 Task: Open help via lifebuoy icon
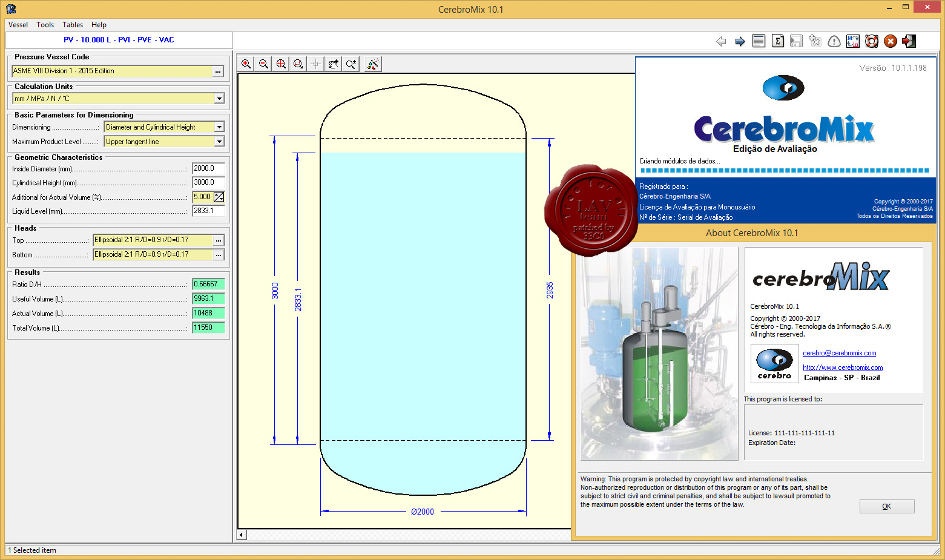[x=872, y=41]
